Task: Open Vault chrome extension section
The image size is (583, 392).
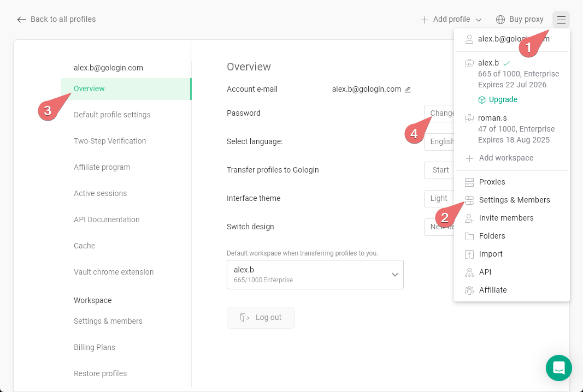Action: [114, 272]
